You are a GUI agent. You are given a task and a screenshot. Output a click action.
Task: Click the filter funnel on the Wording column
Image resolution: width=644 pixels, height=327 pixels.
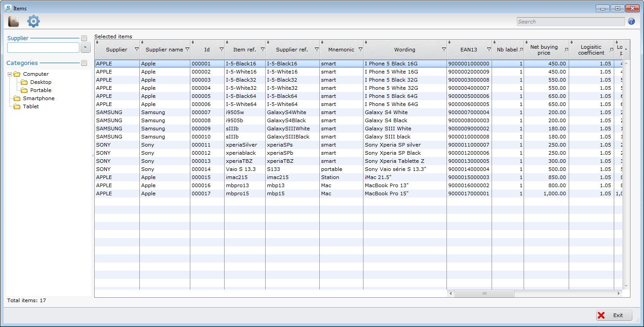[443, 50]
